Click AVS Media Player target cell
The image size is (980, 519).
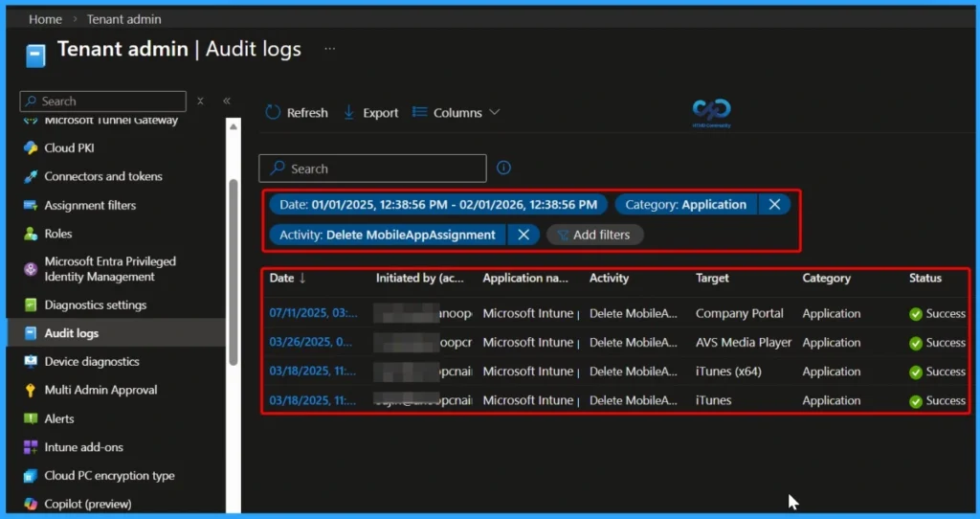click(x=744, y=342)
